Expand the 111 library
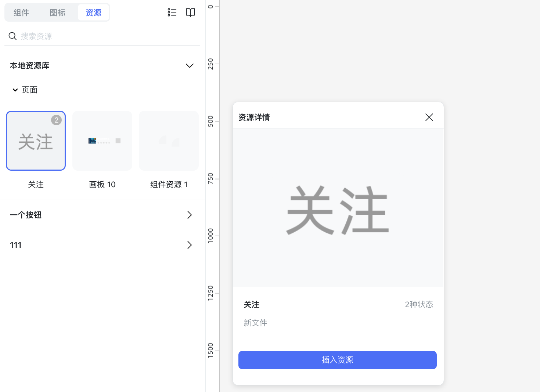The height and width of the screenshot is (392, 540). tap(189, 245)
